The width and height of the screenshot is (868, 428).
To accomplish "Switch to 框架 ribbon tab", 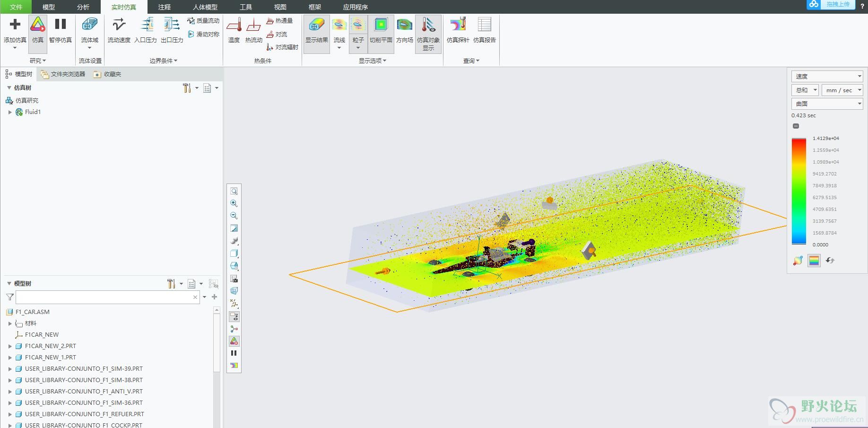I will tap(315, 7).
